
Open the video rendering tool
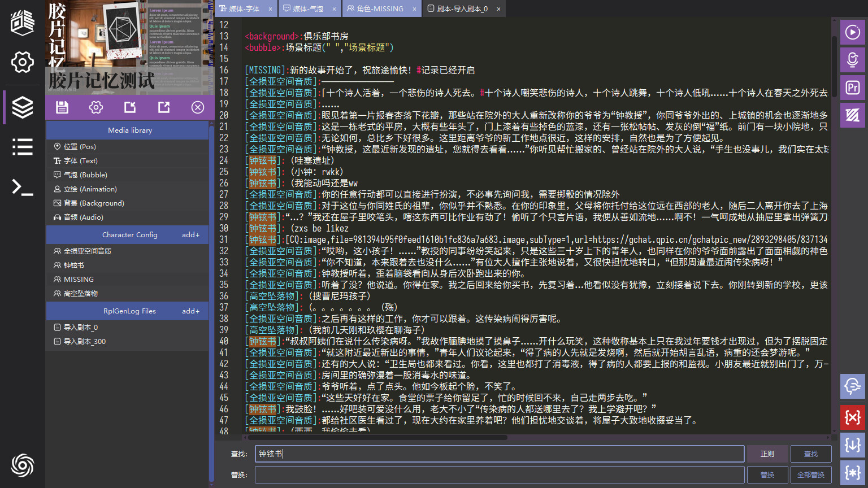[x=853, y=115]
